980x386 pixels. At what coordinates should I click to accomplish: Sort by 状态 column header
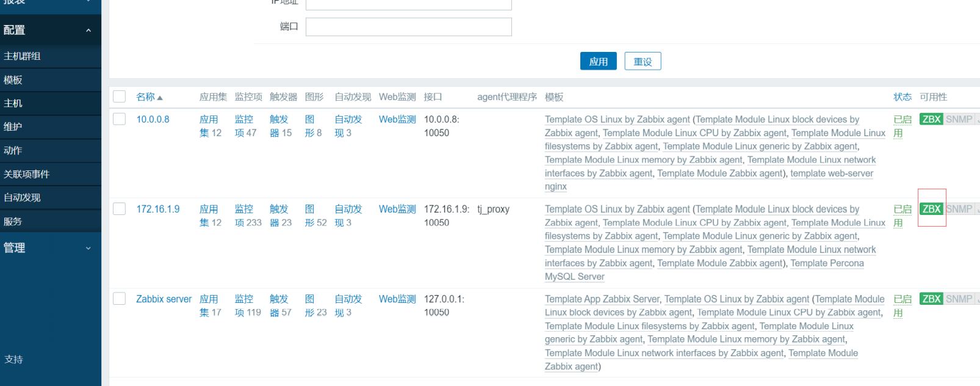(x=903, y=97)
